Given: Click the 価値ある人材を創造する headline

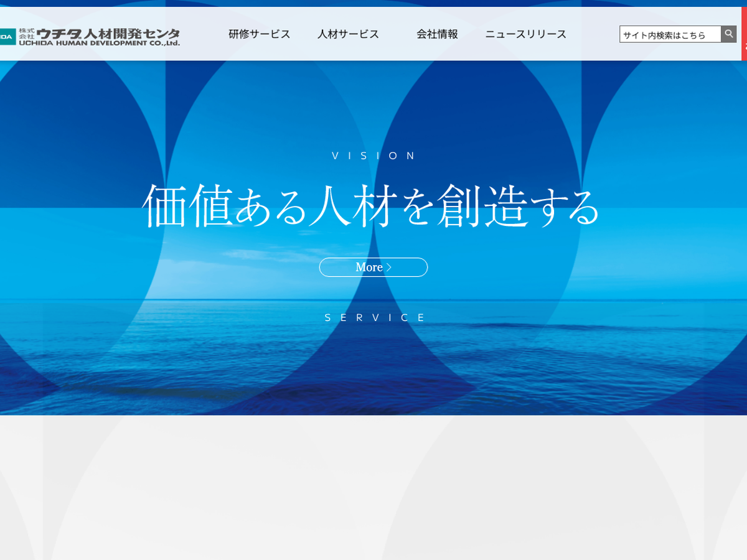Looking at the screenshot, I should pyautogui.click(x=371, y=207).
